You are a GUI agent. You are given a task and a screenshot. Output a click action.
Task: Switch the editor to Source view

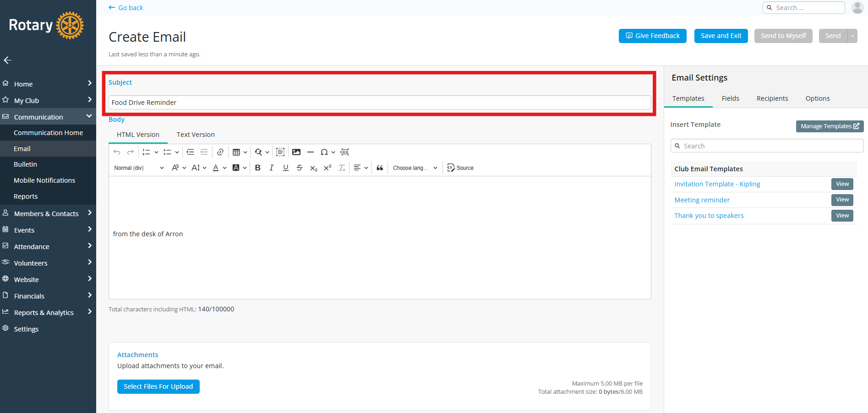pyautogui.click(x=460, y=168)
